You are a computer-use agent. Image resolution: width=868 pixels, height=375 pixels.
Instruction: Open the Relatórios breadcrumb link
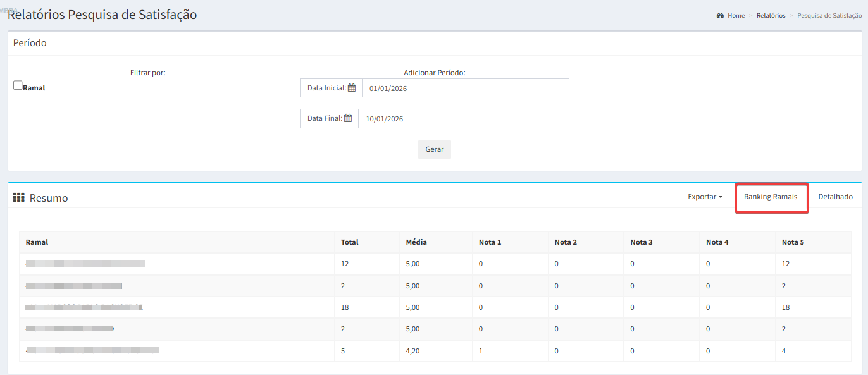(771, 16)
